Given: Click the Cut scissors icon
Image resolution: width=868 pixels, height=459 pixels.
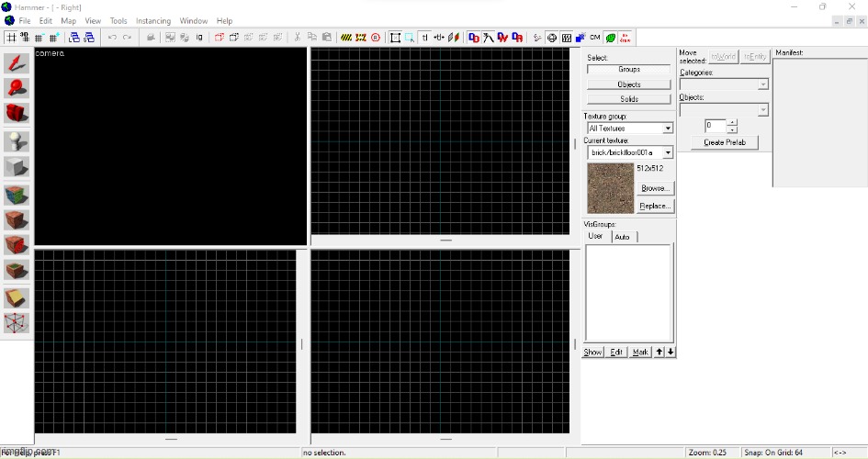Looking at the screenshot, I should tap(298, 38).
